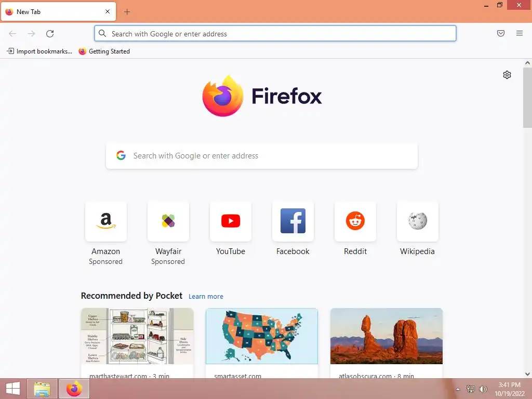The image size is (532, 399).
Task: Click the Recommended by Pocket heading
Action: [131, 296]
